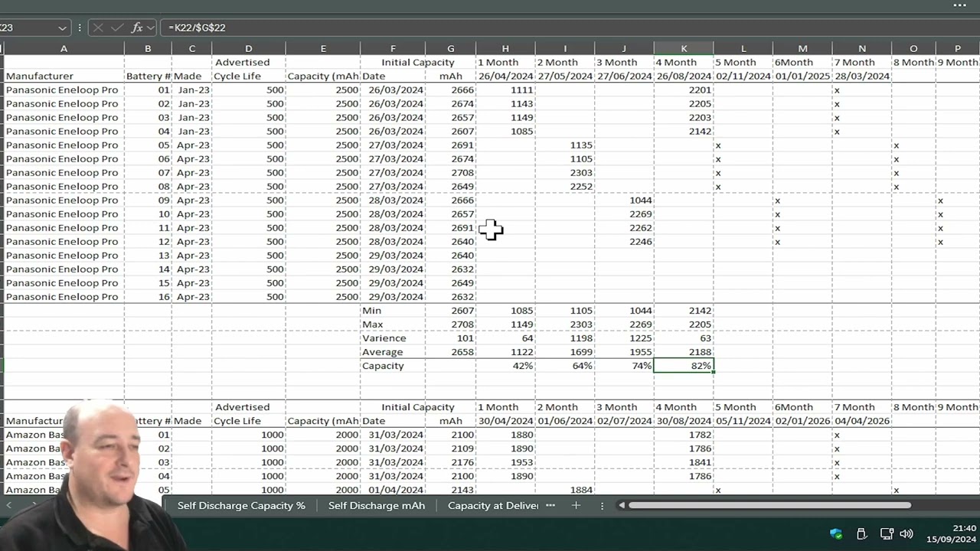Open Windows Security tray icon
This screenshot has width=980, height=551.
pos(836,533)
